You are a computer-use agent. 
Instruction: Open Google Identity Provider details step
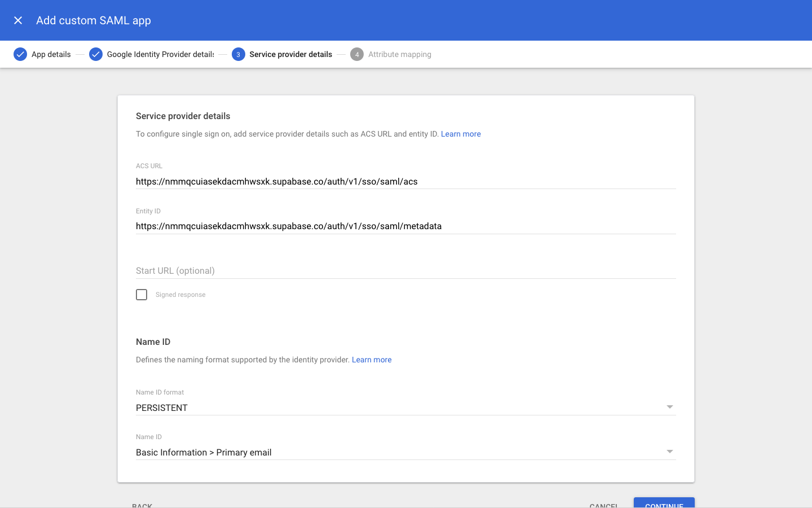160,54
